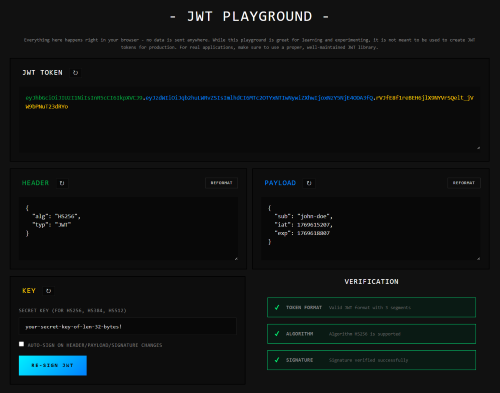Click the Signature verification row
This screenshot has height=393, width=500.
click(x=371, y=360)
